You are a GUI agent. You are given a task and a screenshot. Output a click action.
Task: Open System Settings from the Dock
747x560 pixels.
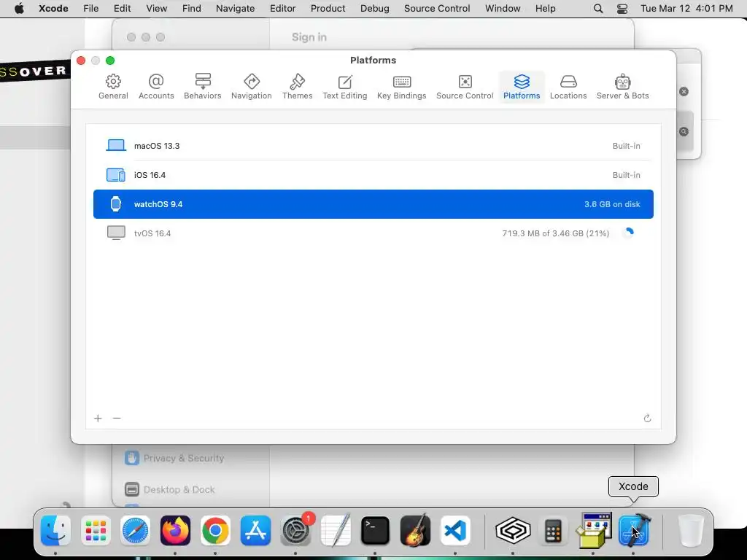pyautogui.click(x=296, y=530)
